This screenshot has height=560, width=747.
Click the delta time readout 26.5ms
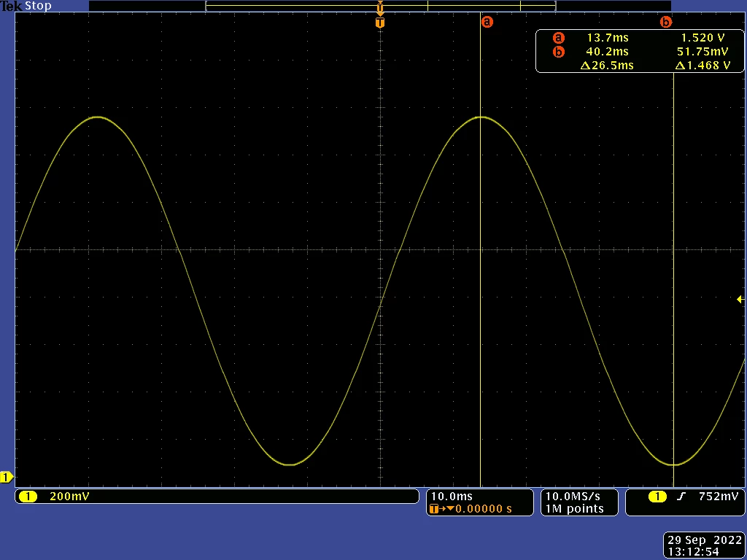click(x=607, y=65)
